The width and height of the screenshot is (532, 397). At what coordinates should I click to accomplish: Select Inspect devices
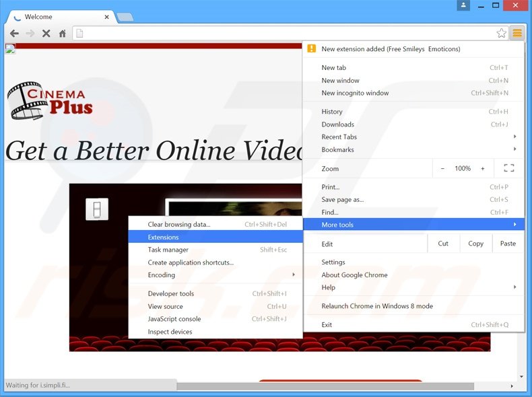(x=215, y=332)
